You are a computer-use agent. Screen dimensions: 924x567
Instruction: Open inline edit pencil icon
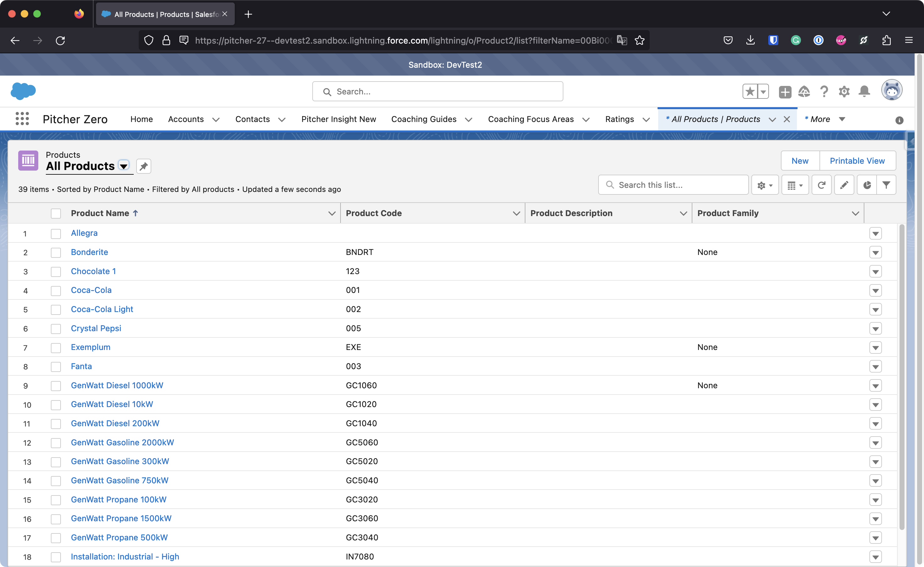[x=844, y=185]
